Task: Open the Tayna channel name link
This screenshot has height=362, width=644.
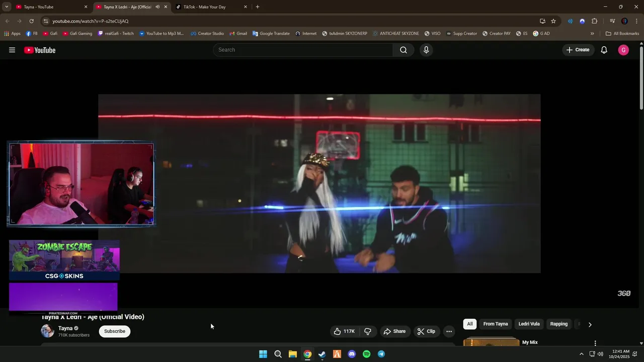Action: click(x=65, y=328)
